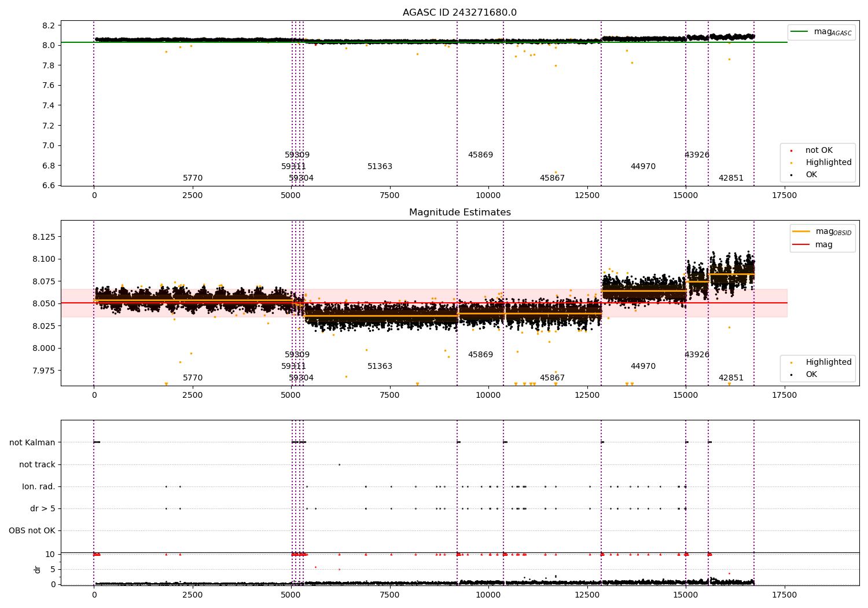
Task: Click obsid label 59304 in the top plot
Action: (x=301, y=178)
